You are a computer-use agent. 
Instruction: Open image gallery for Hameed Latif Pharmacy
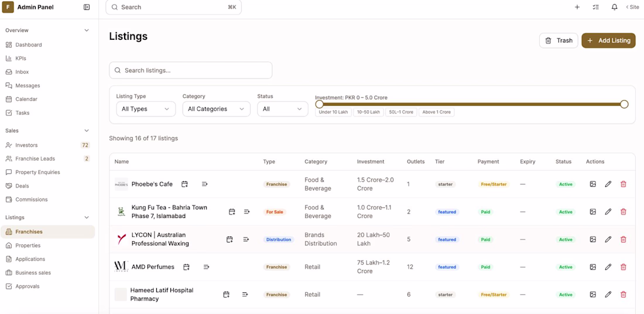592,294
